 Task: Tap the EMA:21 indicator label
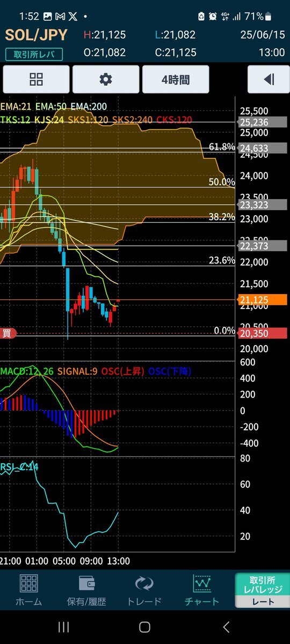pyautogui.click(x=16, y=107)
